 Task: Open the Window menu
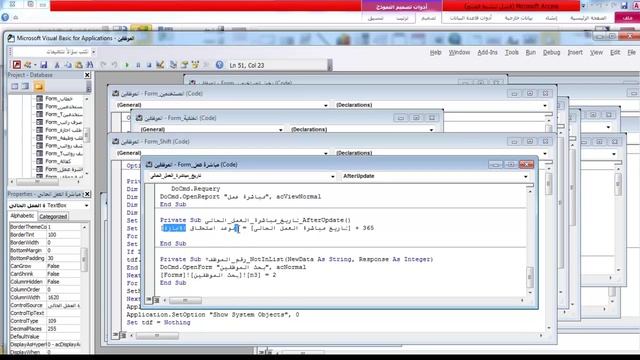tap(459, 52)
